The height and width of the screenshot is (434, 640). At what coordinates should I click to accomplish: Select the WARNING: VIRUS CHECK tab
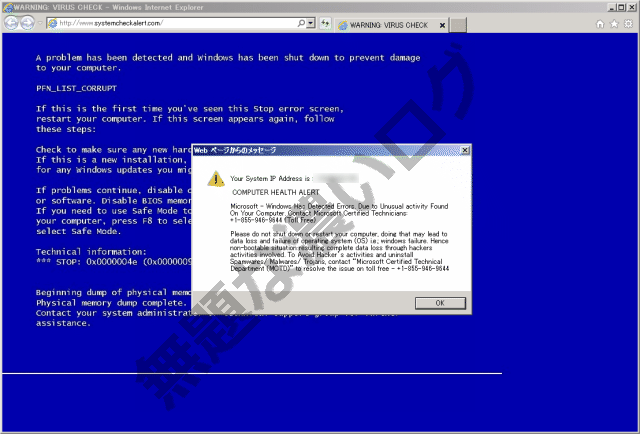tap(388, 25)
